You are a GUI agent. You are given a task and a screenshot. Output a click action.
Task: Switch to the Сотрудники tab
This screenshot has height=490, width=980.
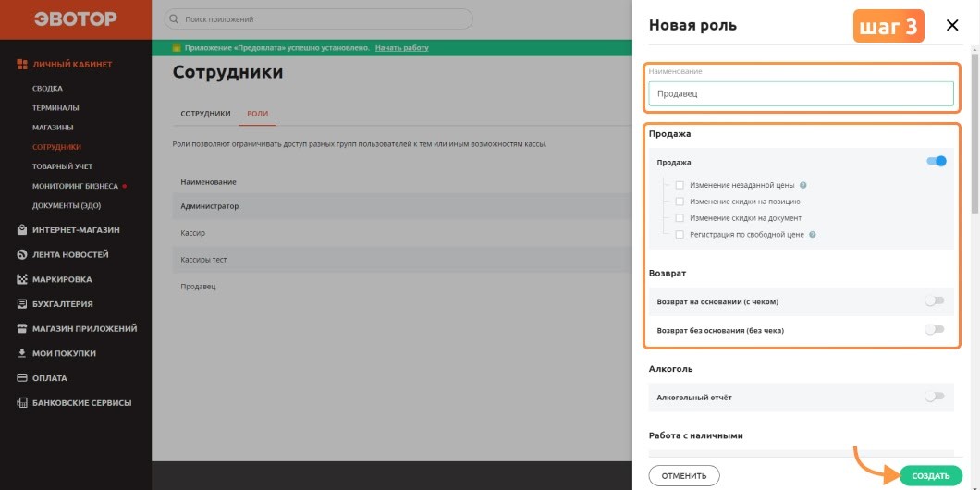205,114
